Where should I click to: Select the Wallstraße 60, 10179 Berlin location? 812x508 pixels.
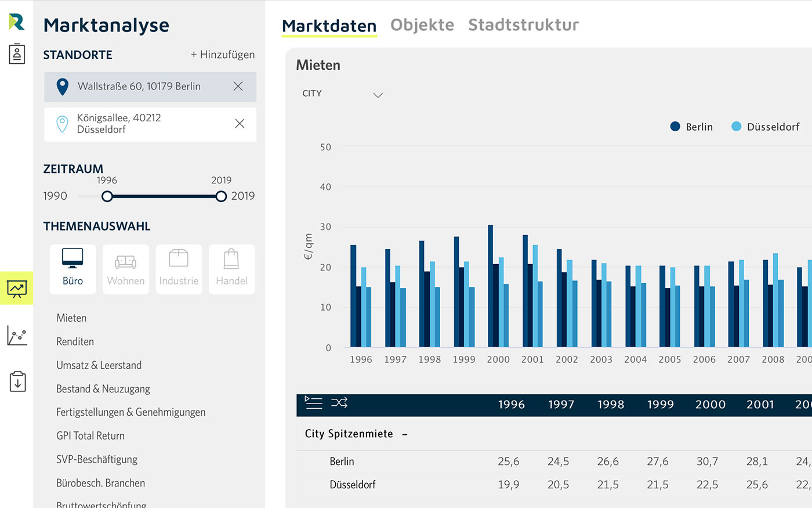point(150,87)
